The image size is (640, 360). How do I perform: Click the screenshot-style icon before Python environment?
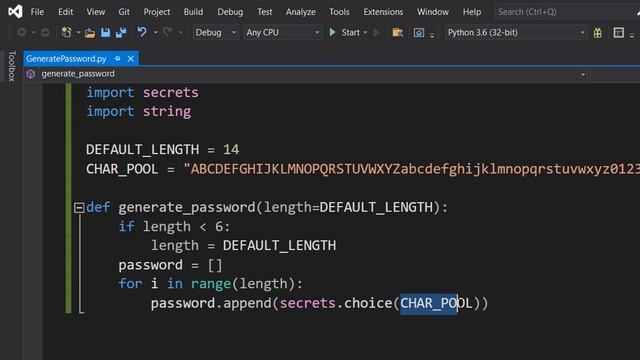[419, 32]
